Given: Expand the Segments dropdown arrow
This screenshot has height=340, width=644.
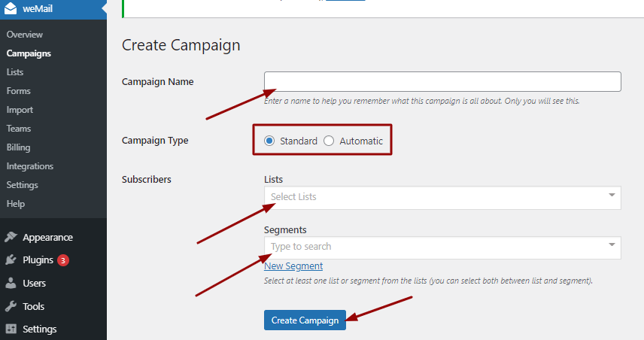Looking at the screenshot, I should [612, 244].
